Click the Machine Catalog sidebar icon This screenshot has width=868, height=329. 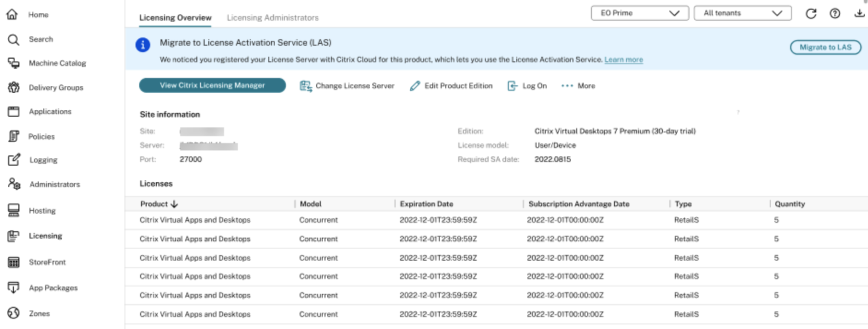(14, 63)
